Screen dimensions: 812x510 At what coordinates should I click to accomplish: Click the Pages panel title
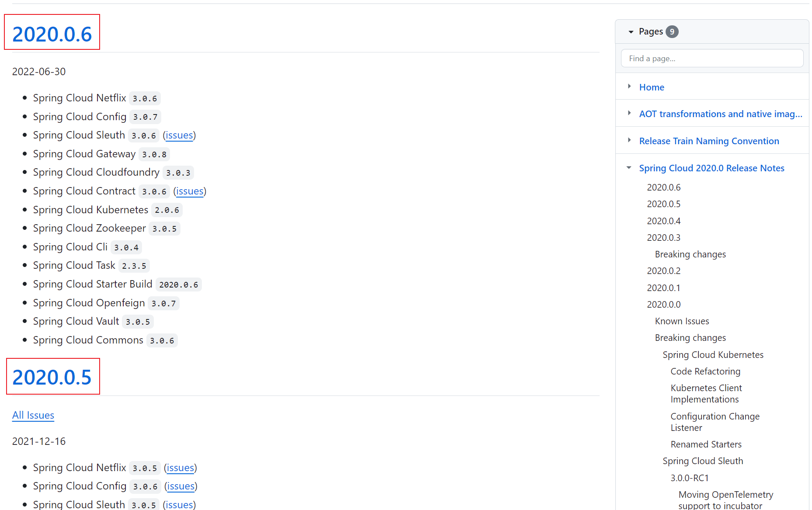651,31
